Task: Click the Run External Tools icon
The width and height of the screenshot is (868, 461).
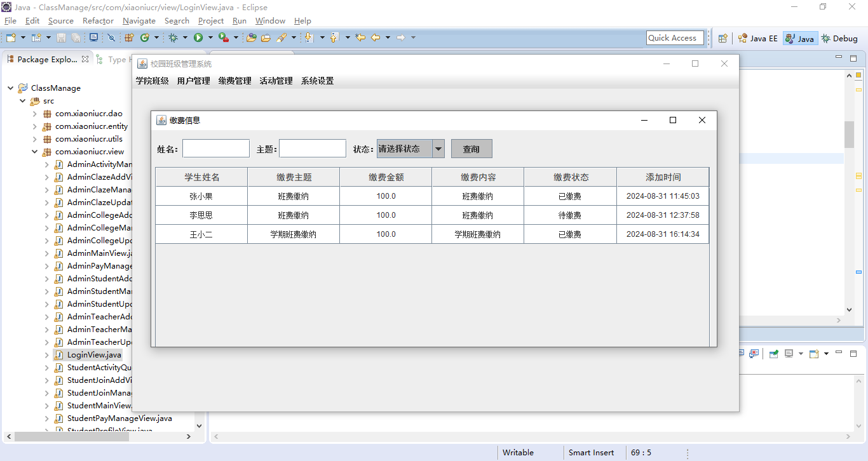Action: click(x=224, y=37)
